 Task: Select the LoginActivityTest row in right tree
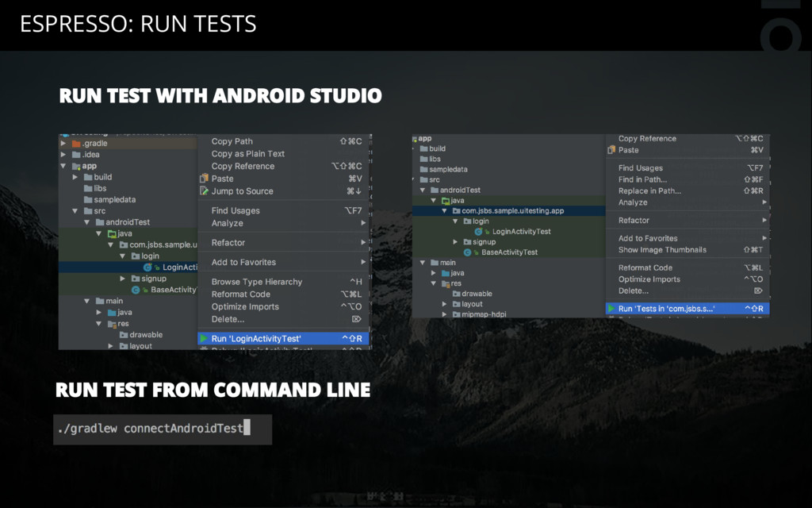(508, 232)
